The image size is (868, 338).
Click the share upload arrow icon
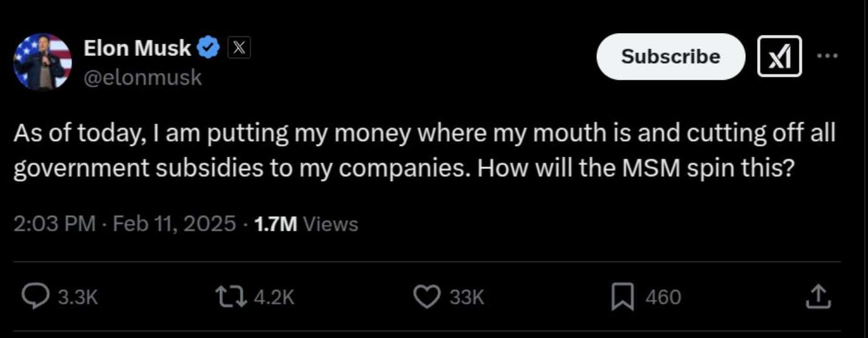point(818,297)
